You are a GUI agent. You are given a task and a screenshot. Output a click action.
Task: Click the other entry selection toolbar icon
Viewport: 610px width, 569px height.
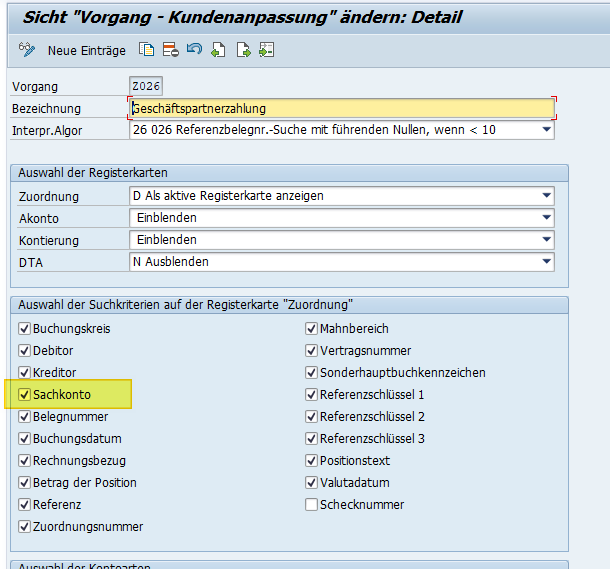pyautogui.click(x=266, y=50)
